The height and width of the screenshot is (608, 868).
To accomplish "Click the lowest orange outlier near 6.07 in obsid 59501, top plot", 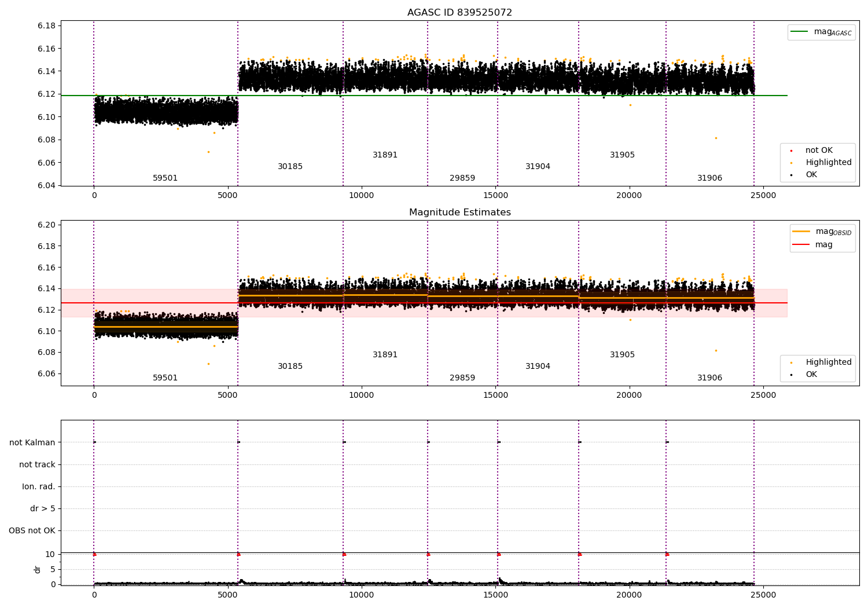I will [208, 152].
